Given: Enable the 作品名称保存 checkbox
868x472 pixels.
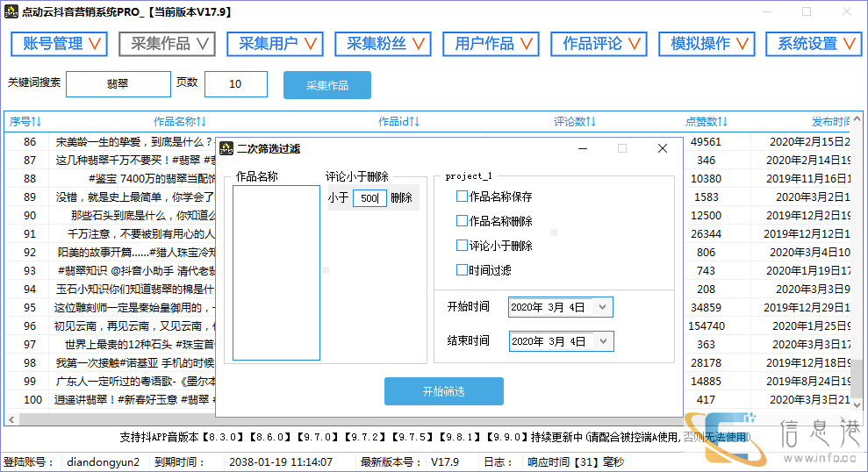Looking at the screenshot, I should pos(463,197).
